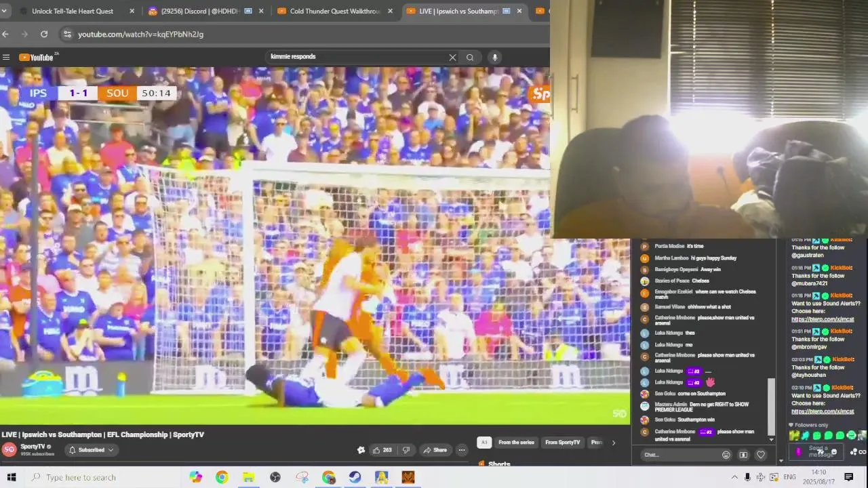868x488 pixels.
Task: Click Masters Admin chat username
Action: [671, 405]
